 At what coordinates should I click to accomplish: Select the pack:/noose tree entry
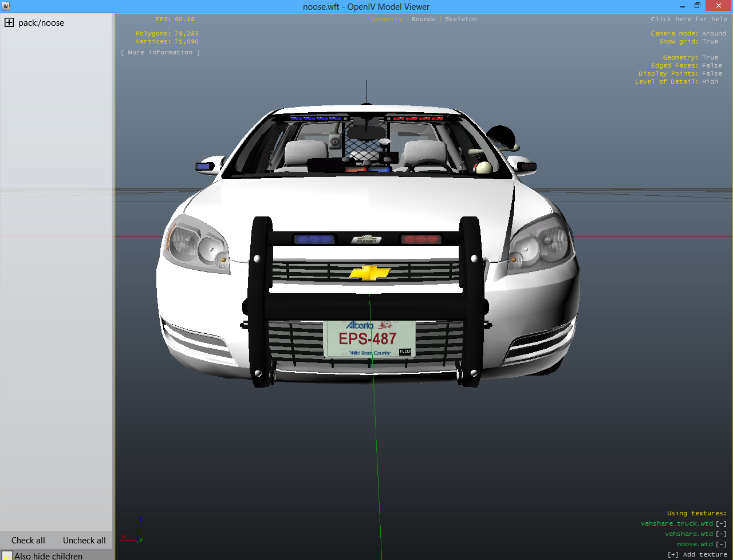click(x=41, y=23)
